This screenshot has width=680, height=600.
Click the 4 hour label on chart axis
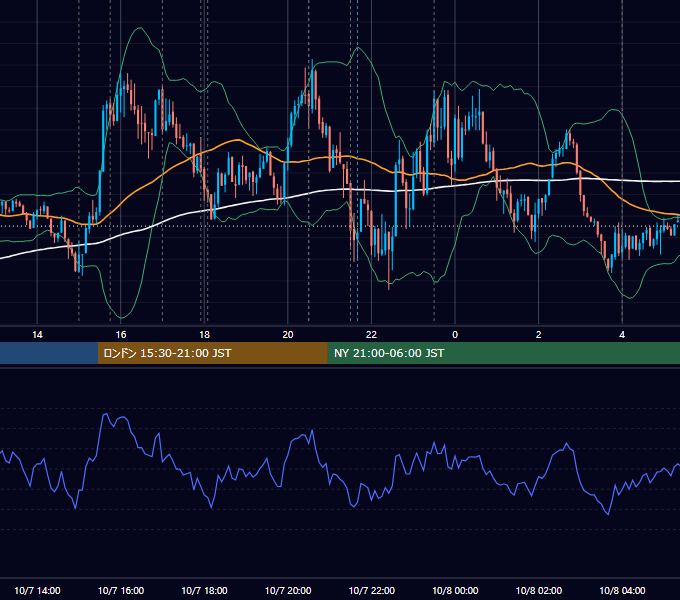coord(622,335)
